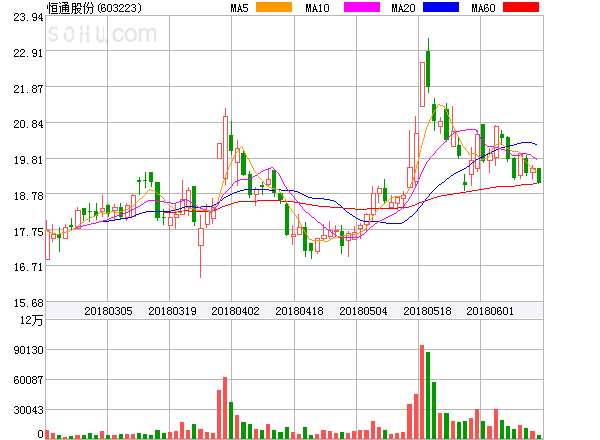
Task: Click the 20180305 date label
Action: pyautogui.click(x=108, y=311)
